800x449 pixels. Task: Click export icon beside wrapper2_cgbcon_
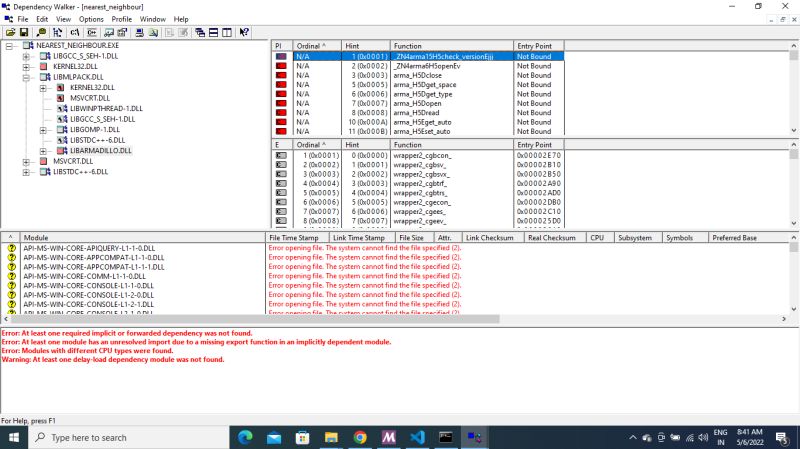[x=281, y=155]
